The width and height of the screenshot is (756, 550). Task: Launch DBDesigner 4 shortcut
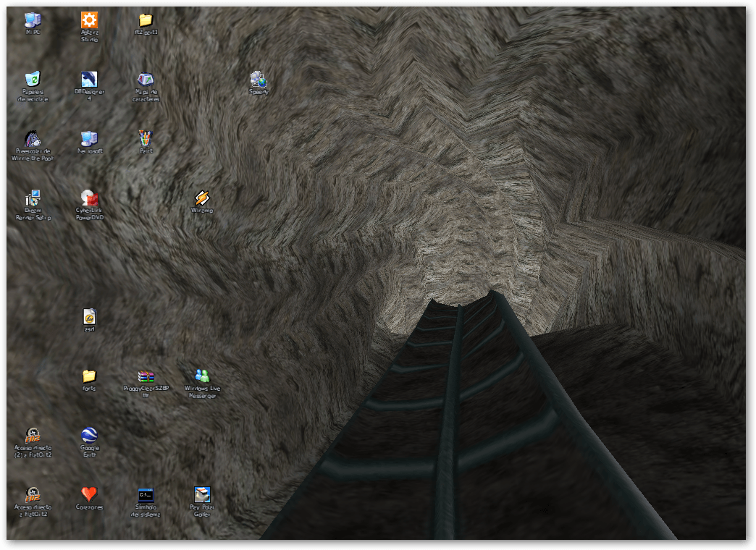click(x=89, y=80)
